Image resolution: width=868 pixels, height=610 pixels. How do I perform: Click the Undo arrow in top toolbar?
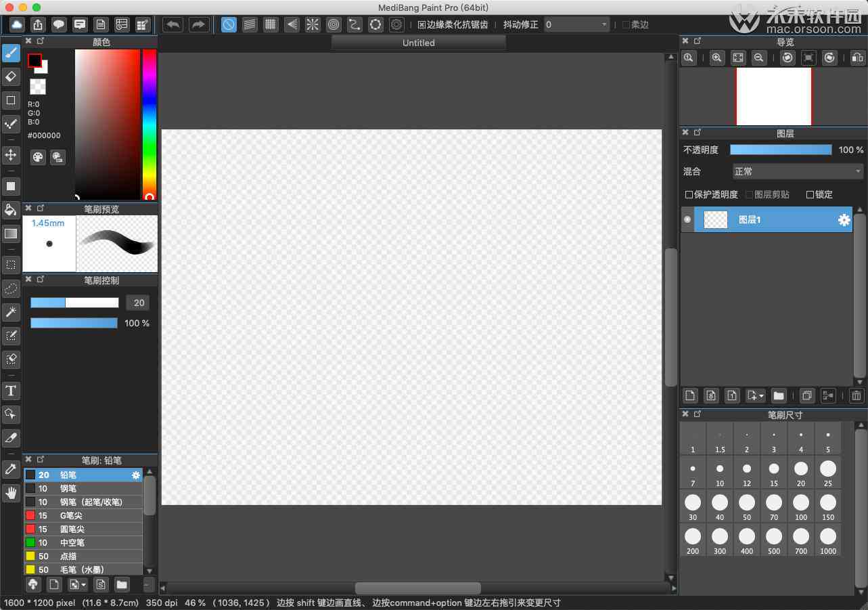[x=173, y=24]
